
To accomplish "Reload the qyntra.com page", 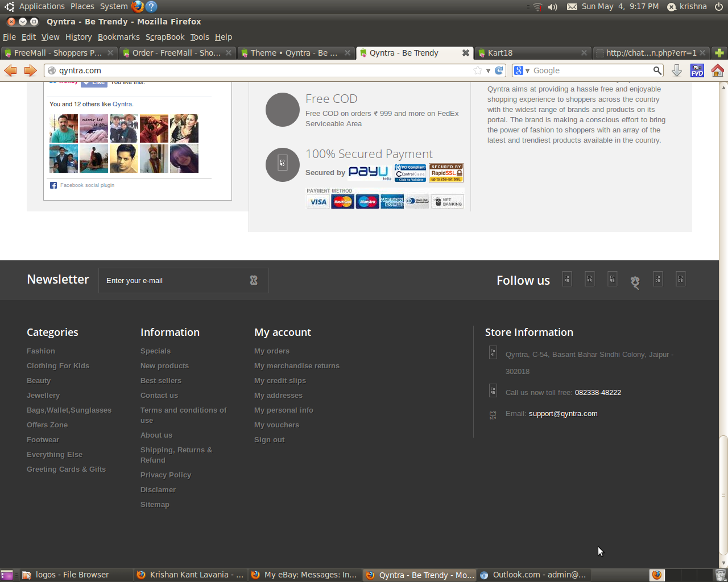I will pos(499,70).
